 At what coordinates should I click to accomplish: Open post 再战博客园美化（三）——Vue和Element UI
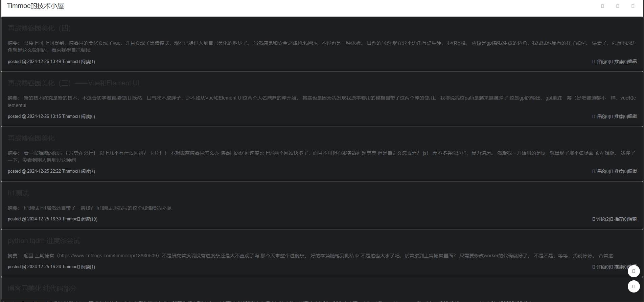pyautogui.click(x=74, y=83)
